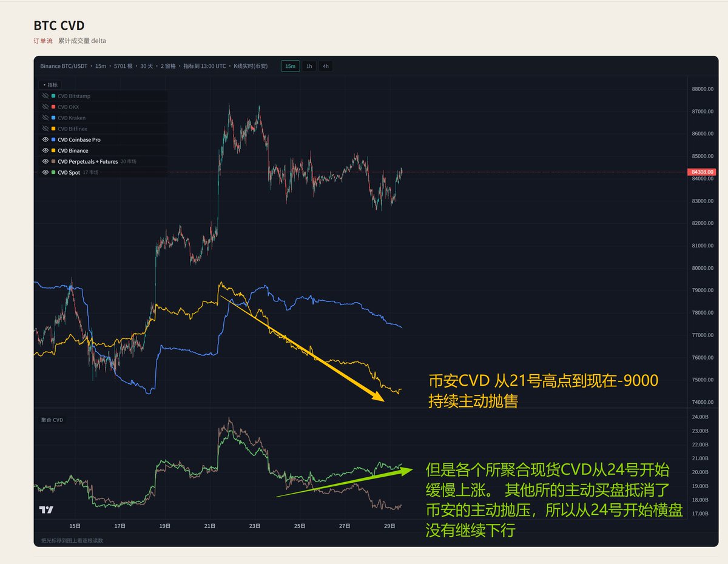
Task: Click the CVD Perpetuals + Futures legend label
Action: click(88, 161)
